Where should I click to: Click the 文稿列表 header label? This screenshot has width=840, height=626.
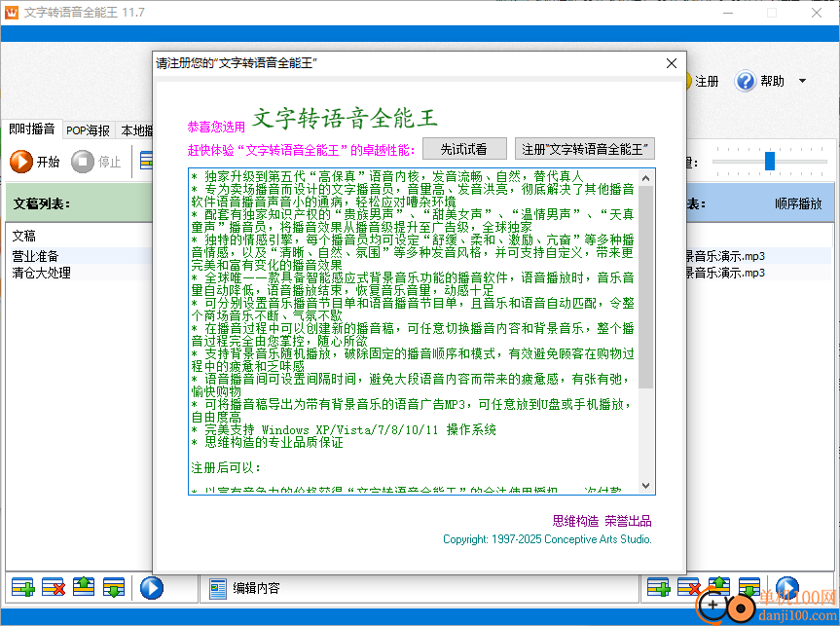point(42,203)
